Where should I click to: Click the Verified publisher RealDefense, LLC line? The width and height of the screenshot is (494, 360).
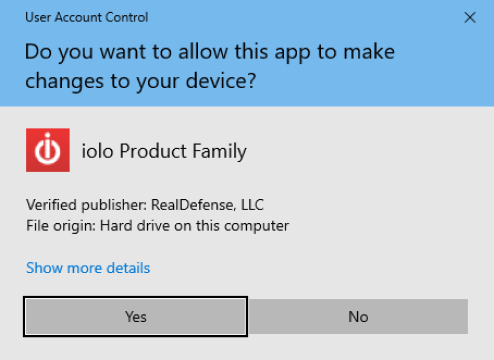tap(145, 205)
